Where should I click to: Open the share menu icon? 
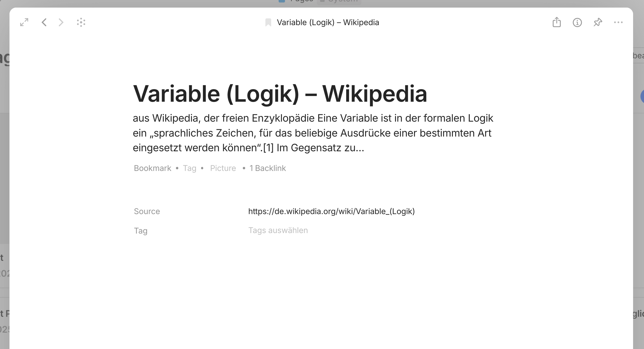pyautogui.click(x=557, y=22)
